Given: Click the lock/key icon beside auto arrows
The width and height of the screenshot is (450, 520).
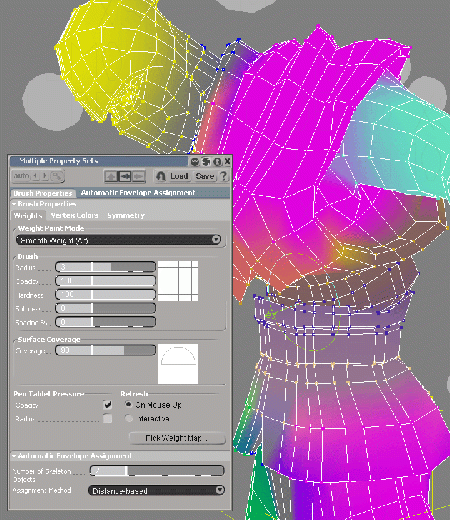Looking at the screenshot, I should pyautogui.click(x=57, y=176).
